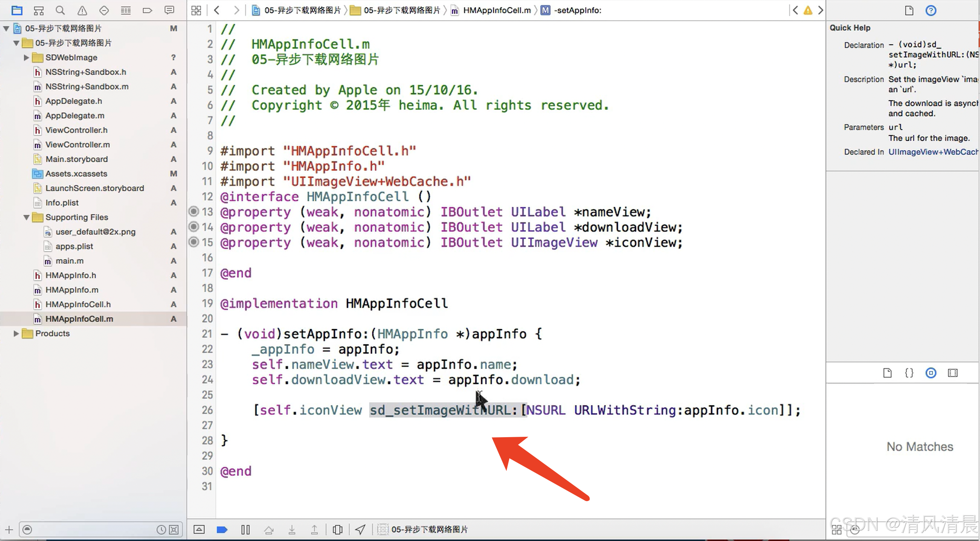The width and height of the screenshot is (980, 541).
Task: Toggle the breakpoints activation button
Action: [x=222, y=530]
